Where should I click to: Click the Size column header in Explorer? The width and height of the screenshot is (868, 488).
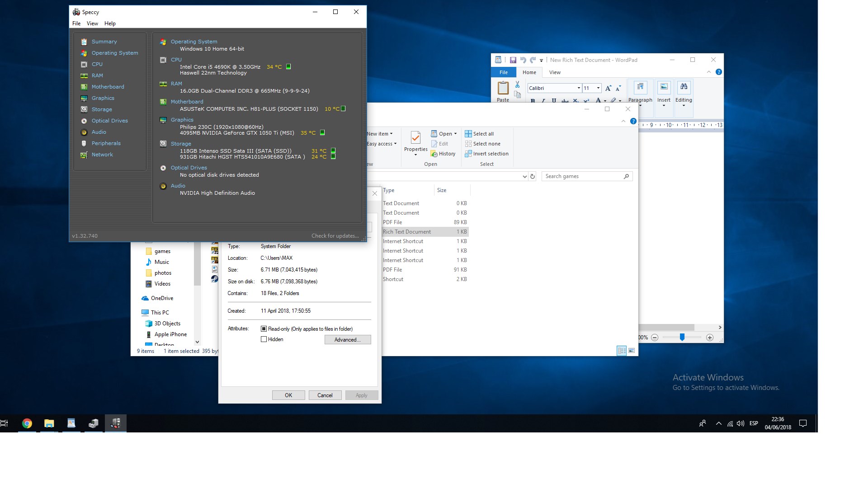pyautogui.click(x=452, y=190)
